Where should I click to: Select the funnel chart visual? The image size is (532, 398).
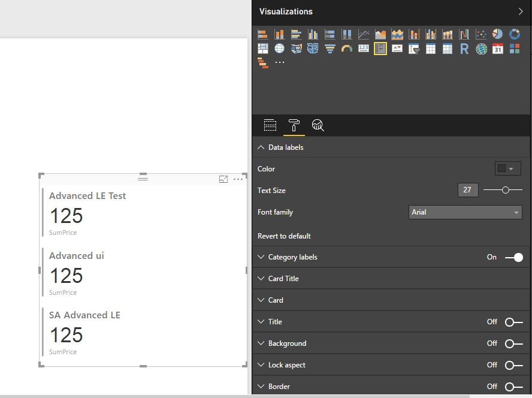[x=330, y=49]
